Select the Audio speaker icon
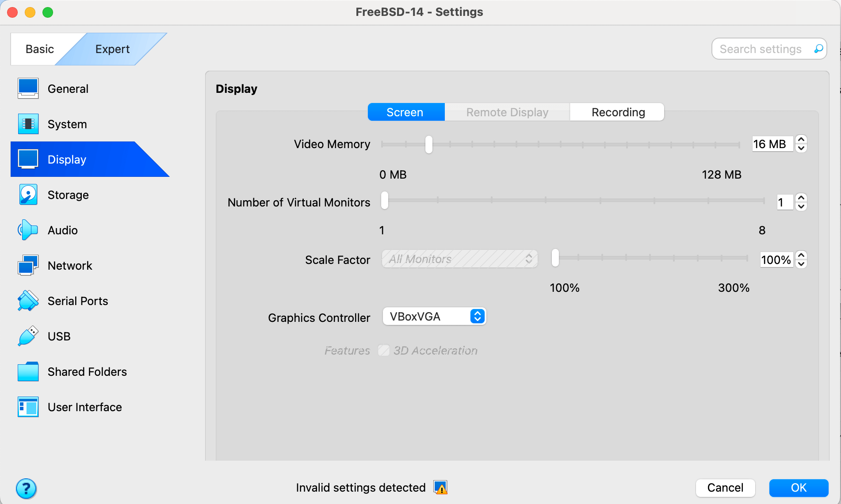Viewport: 841px width, 504px height. 27,230
